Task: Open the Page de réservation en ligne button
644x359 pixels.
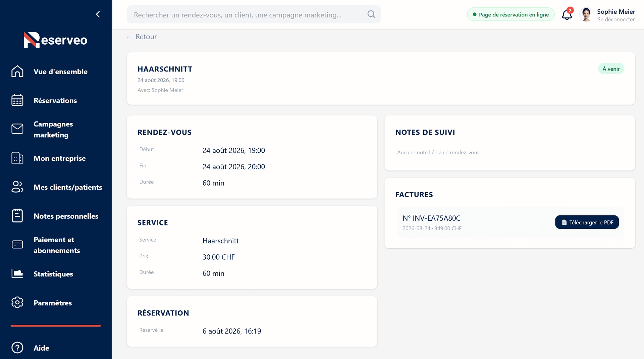Action: pos(511,14)
